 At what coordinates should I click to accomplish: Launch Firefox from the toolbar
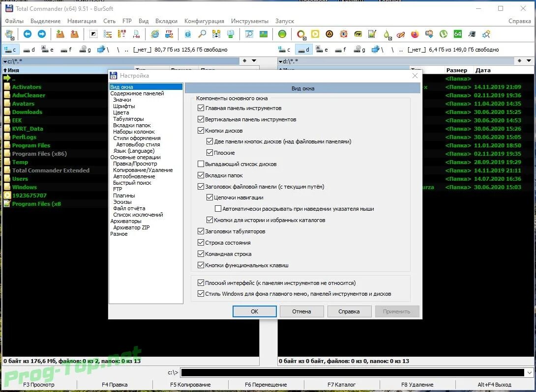[x=415, y=34]
